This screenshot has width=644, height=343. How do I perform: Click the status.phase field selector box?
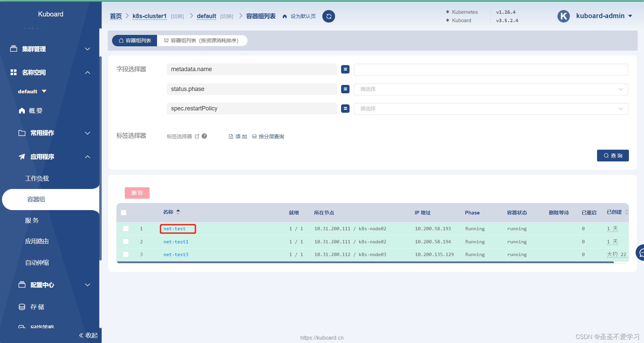(x=252, y=89)
